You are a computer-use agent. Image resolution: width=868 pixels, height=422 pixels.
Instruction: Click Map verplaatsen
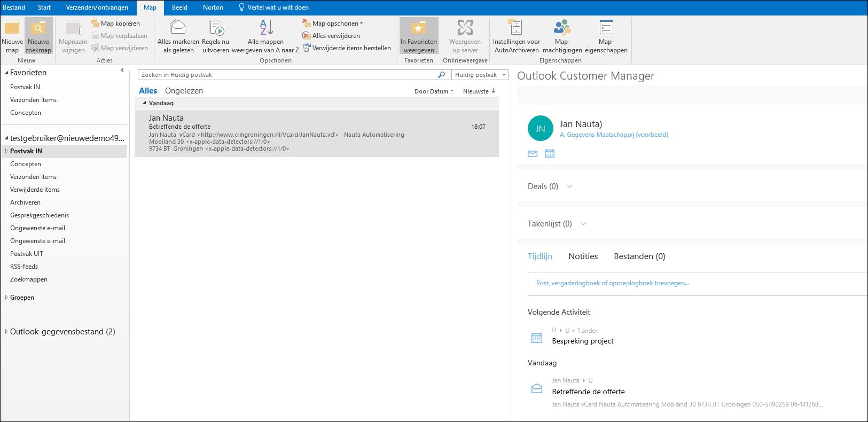(119, 36)
